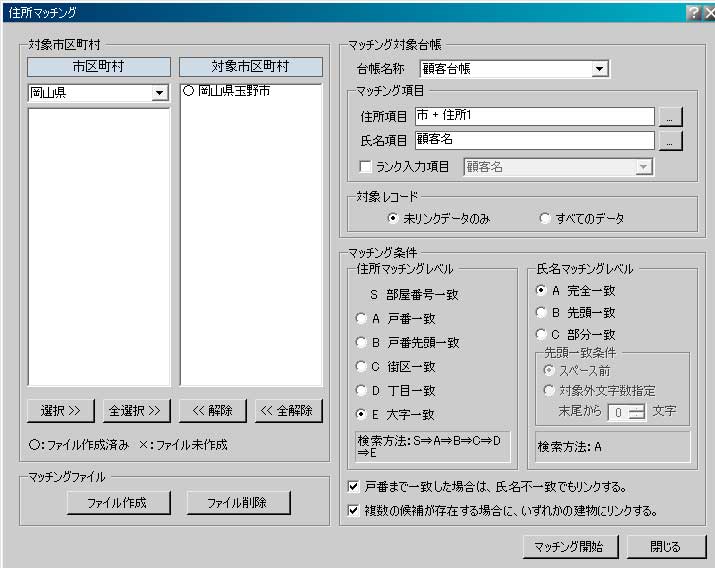The width and height of the screenshot is (715, 568).
Task: Choose A 戸番一致 address matching level
Action: coord(362,319)
